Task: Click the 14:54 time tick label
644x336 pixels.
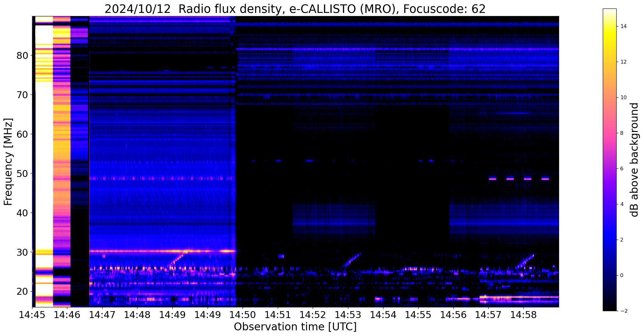Action: pyautogui.click(x=383, y=315)
